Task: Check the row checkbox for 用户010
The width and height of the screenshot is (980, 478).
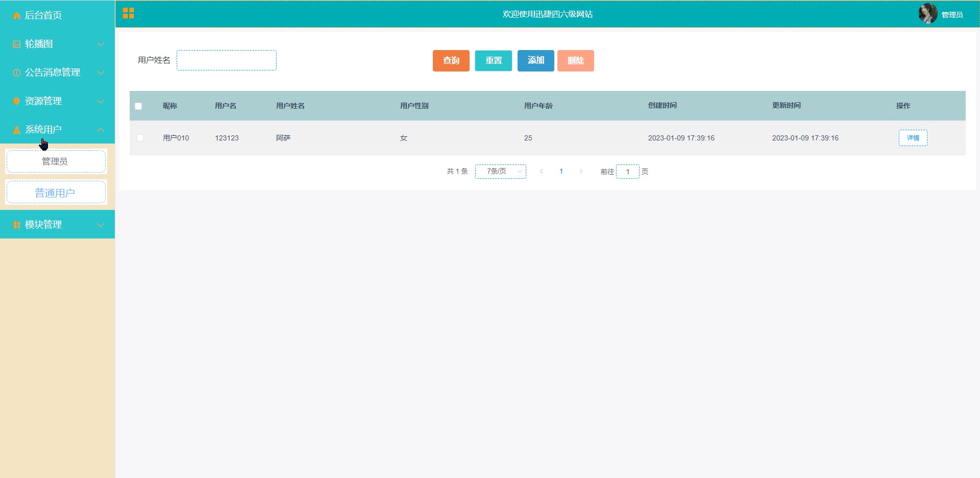Action: pos(140,138)
